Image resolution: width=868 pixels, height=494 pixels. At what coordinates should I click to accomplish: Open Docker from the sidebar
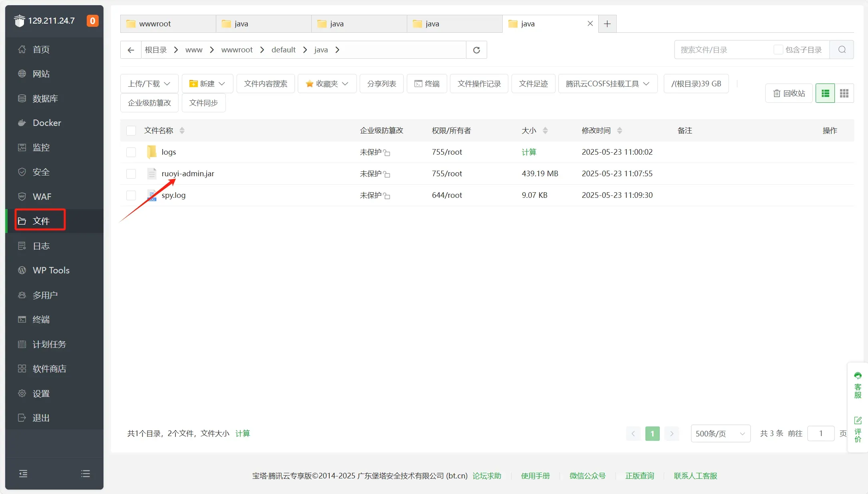(47, 123)
